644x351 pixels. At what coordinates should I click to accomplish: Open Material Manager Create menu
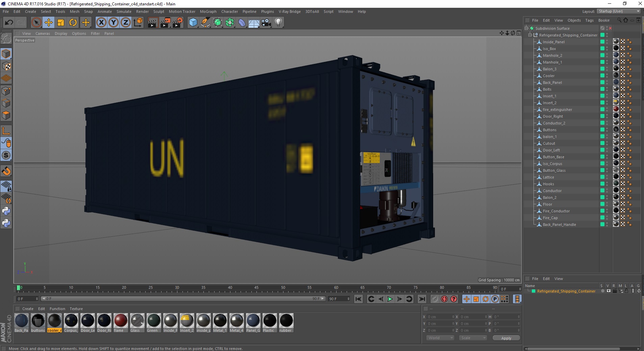28,309
